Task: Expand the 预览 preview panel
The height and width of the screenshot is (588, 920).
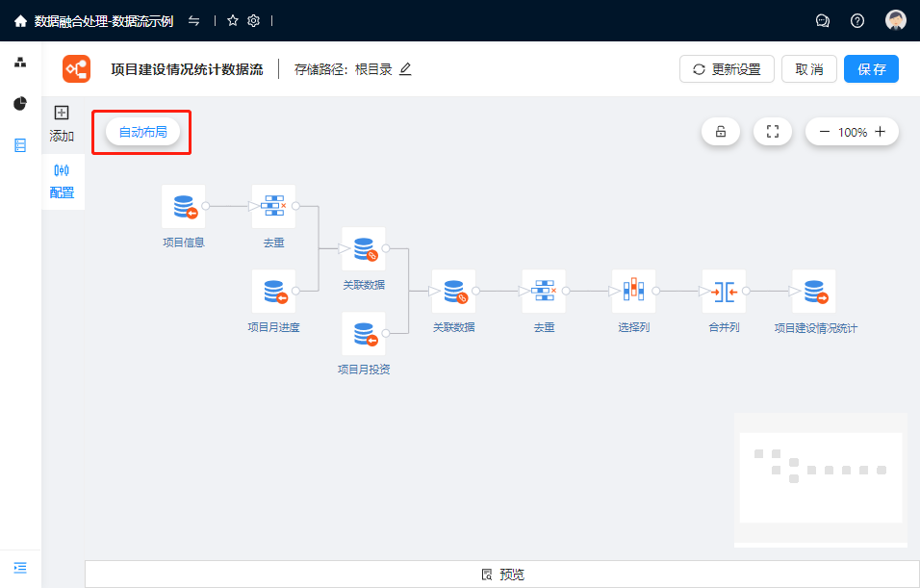Action: 502,575
